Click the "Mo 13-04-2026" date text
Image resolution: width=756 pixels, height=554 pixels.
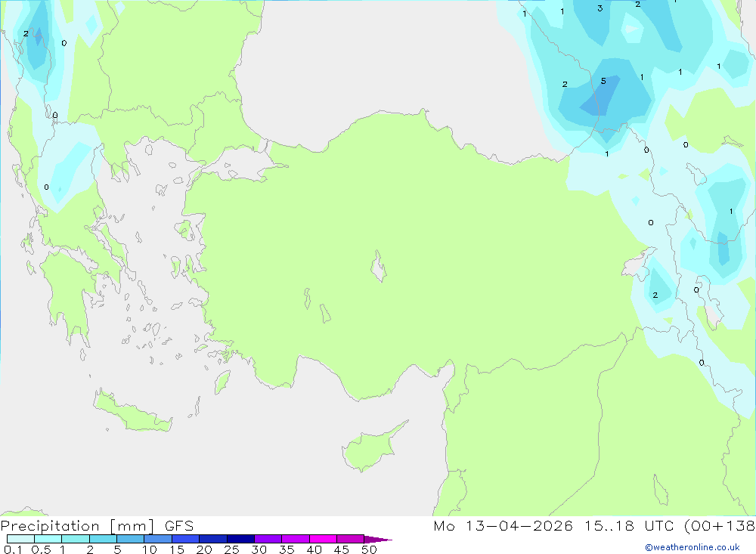(x=503, y=526)
